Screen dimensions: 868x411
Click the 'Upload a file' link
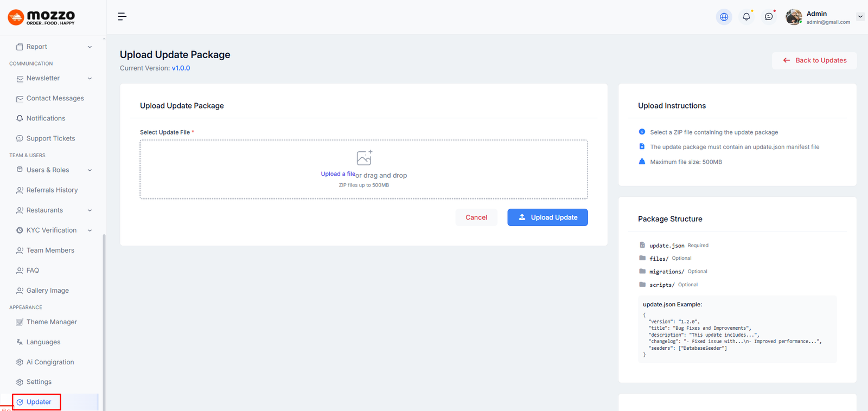click(337, 174)
